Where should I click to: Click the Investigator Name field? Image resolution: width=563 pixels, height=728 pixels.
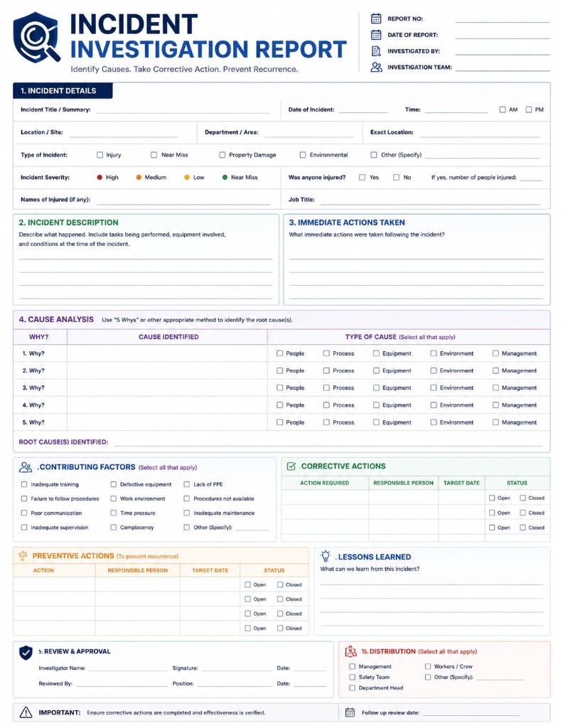point(128,668)
